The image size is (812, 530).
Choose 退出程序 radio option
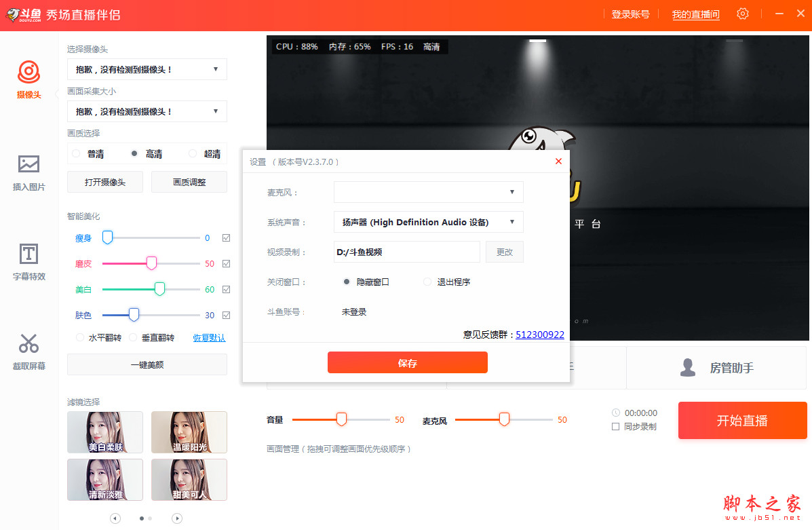[x=427, y=282]
